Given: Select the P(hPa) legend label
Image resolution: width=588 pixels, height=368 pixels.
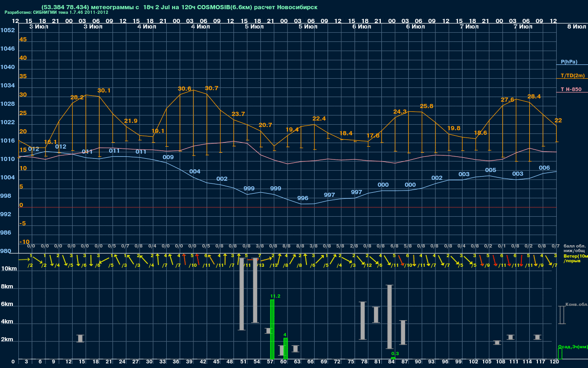Looking at the screenshot, I should [569, 62].
